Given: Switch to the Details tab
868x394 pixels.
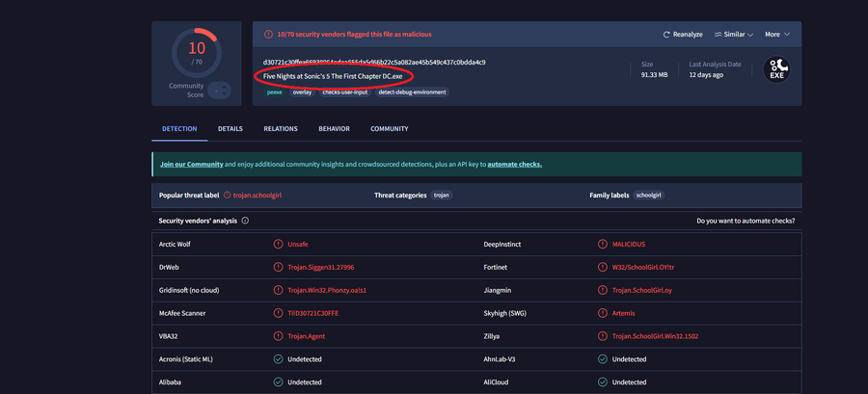Looking at the screenshot, I should 231,129.
